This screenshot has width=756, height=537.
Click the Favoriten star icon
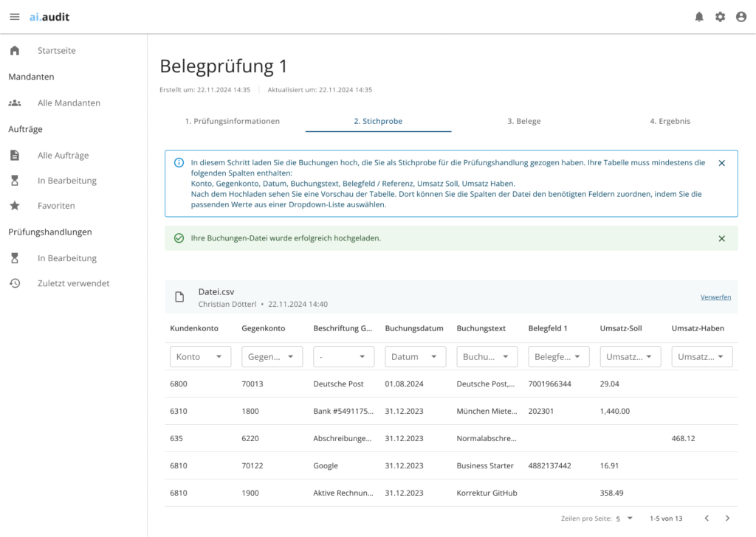click(15, 206)
